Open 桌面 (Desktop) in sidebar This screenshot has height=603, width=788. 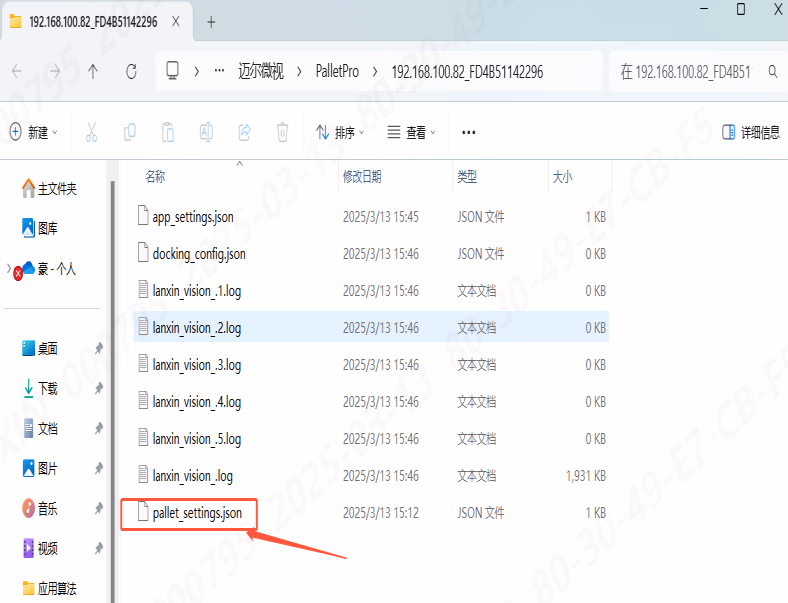click(x=40, y=348)
